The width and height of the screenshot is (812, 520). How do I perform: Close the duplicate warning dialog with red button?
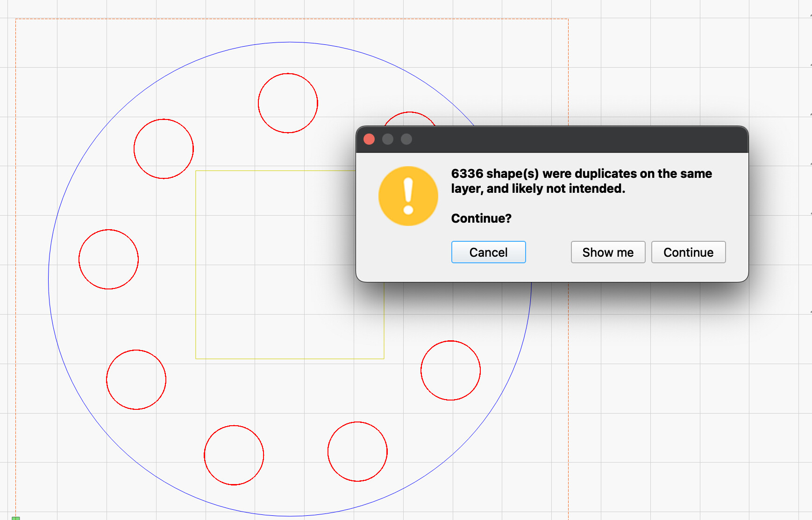(x=369, y=139)
